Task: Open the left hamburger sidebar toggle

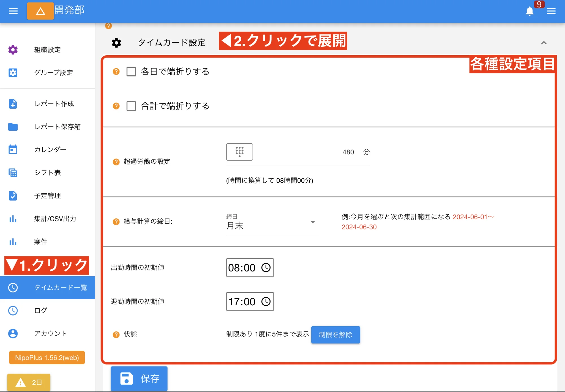Action: (13, 11)
